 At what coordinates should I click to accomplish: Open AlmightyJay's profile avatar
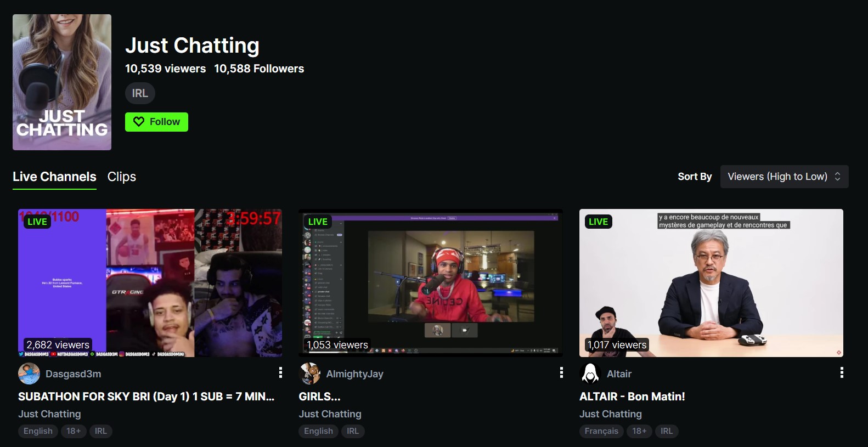[309, 374]
